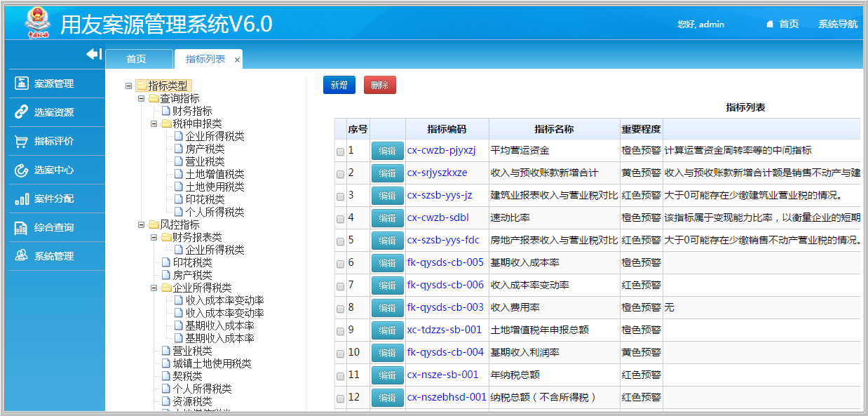Click the 风控指标 folder icon
Image resolution: width=868 pixels, height=416 pixels.
point(154,224)
